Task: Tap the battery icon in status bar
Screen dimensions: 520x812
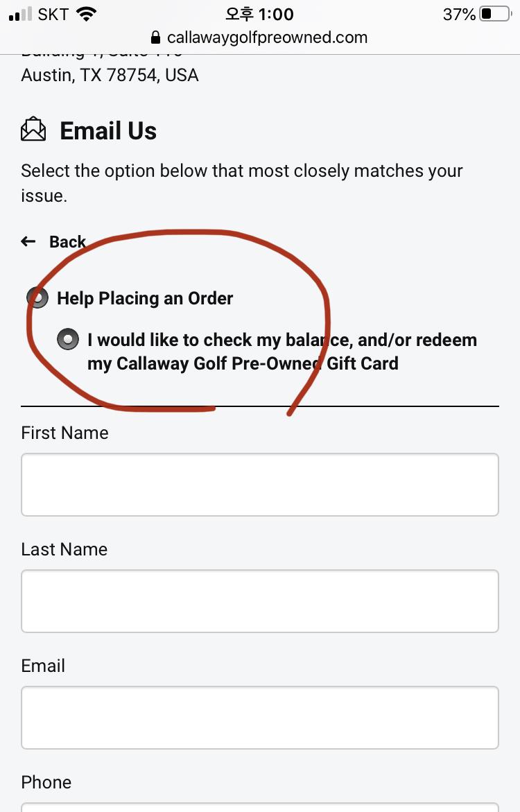Action: tap(494, 14)
